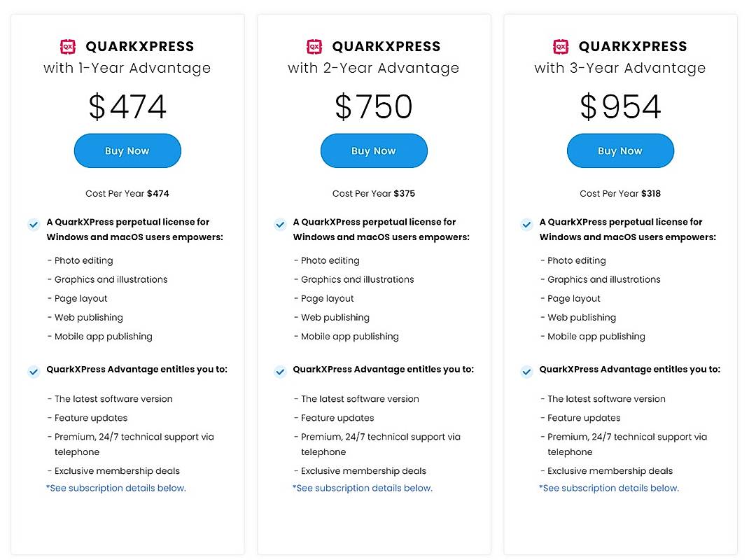Click the checkmark beside perpetual license, 3-Year card
The height and width of the screenshot is (560, 749).
(526, 225)
